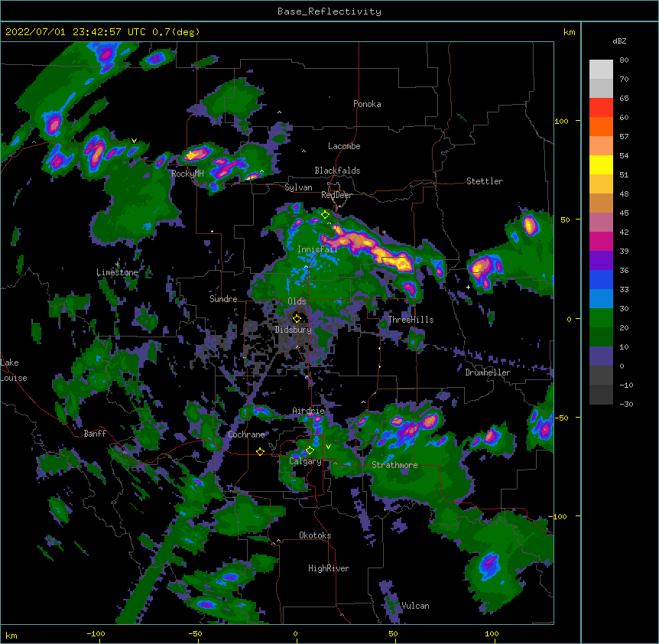Screen dimensions: 659x644
Task: Click the yellow V marker northeast of Calgary
Action: 328,447
